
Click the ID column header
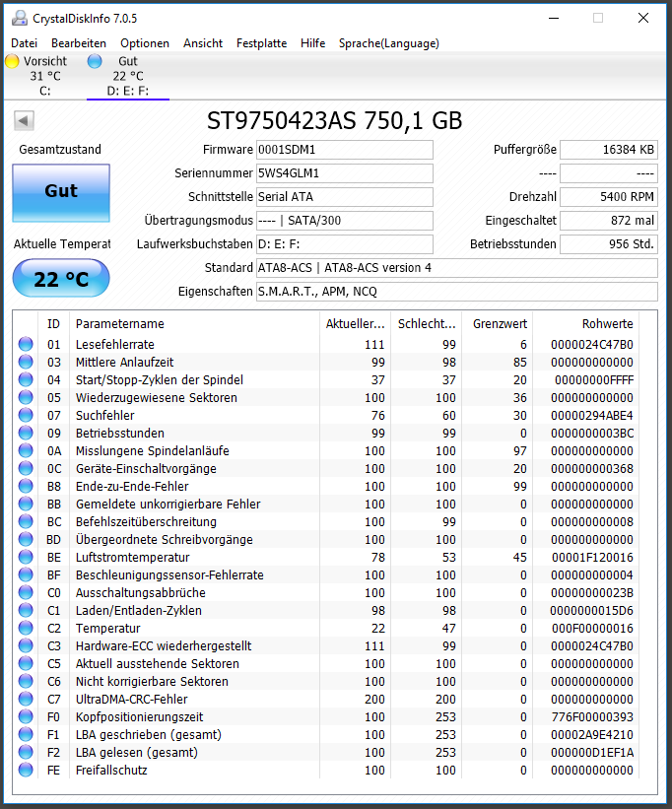tap(53, 323)
